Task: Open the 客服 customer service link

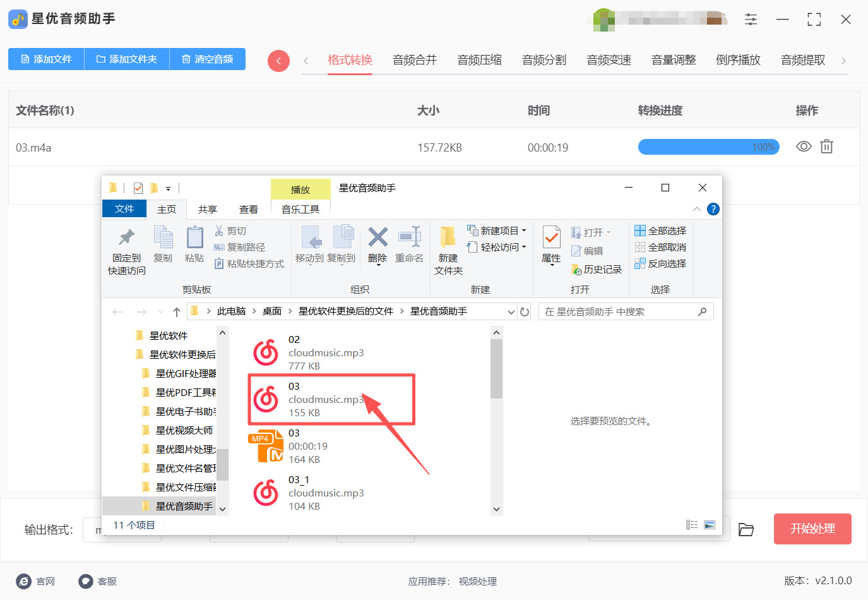Action: (98, 582)
